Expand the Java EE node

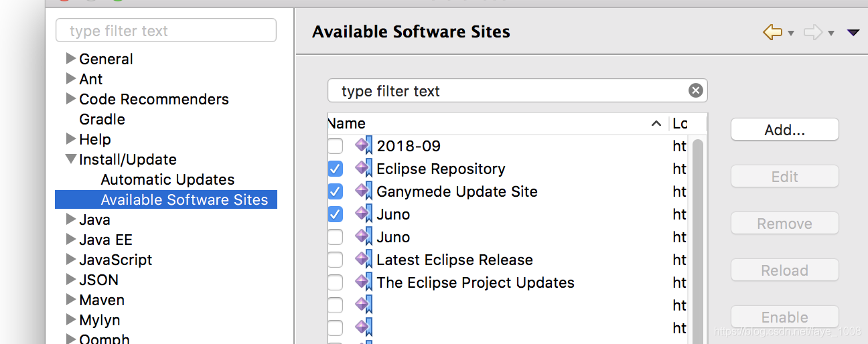tap(71, 239)
